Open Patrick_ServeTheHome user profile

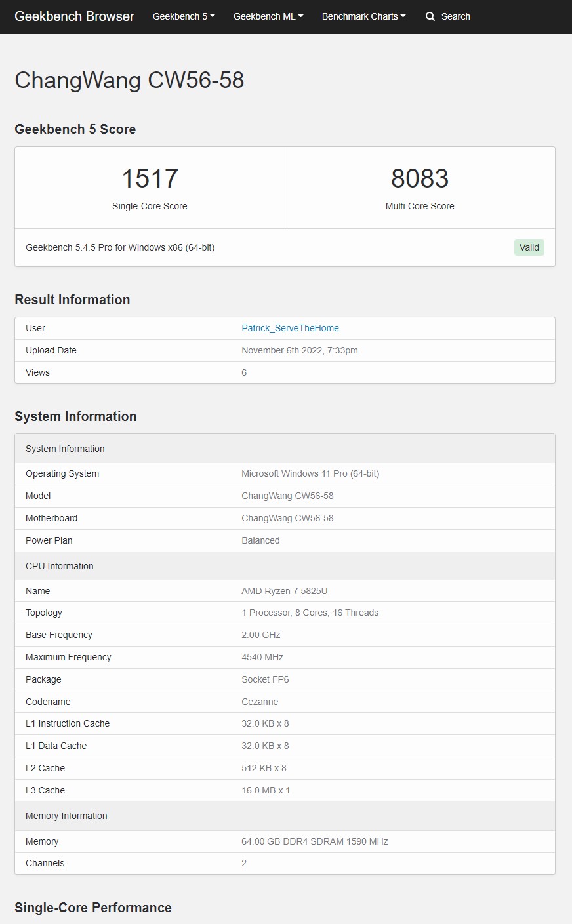click(290, 328)
